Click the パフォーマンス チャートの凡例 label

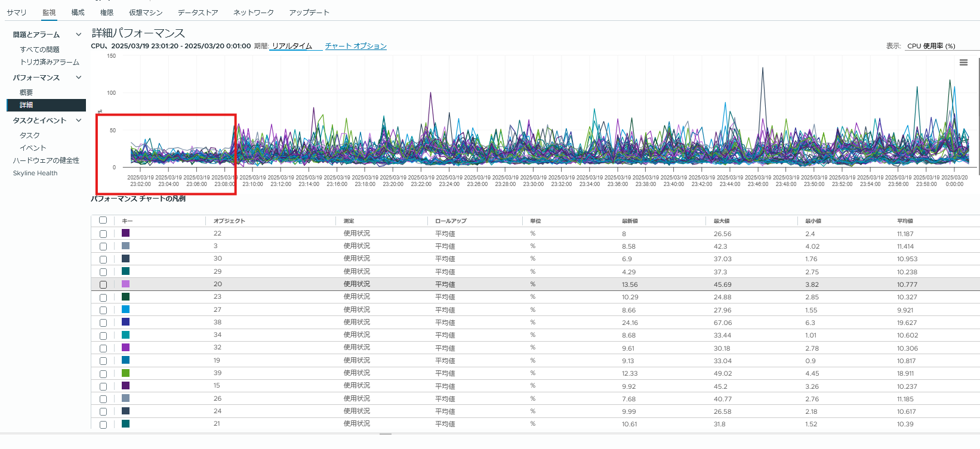point(138,199)
